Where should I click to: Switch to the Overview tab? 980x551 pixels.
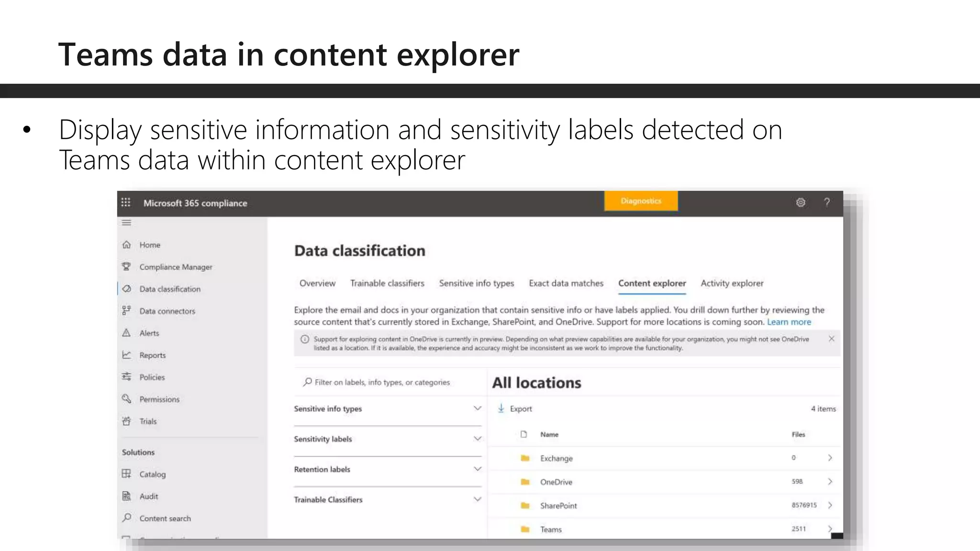coord(317,283)
